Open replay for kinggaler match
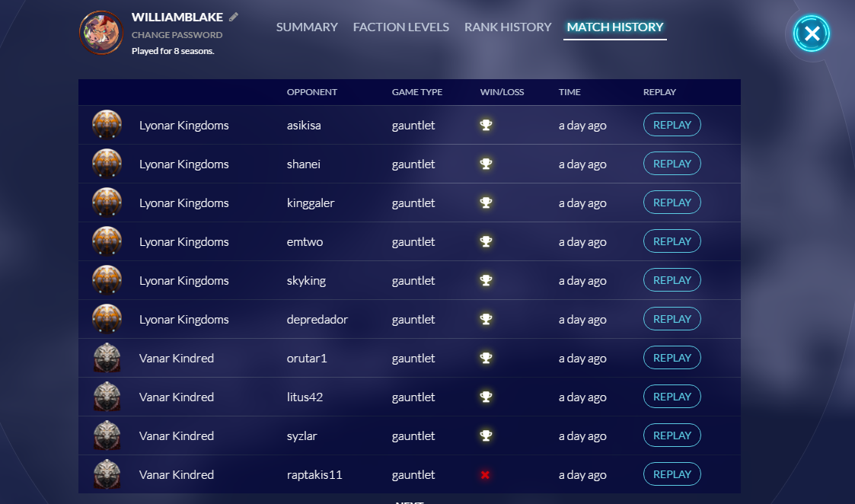The width and height of the screenshot is (855, 504). tap(672, 202)
